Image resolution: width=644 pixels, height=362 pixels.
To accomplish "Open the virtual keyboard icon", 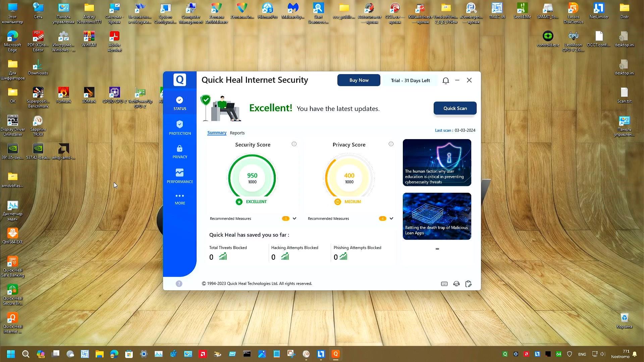I will tap(444, 284).
